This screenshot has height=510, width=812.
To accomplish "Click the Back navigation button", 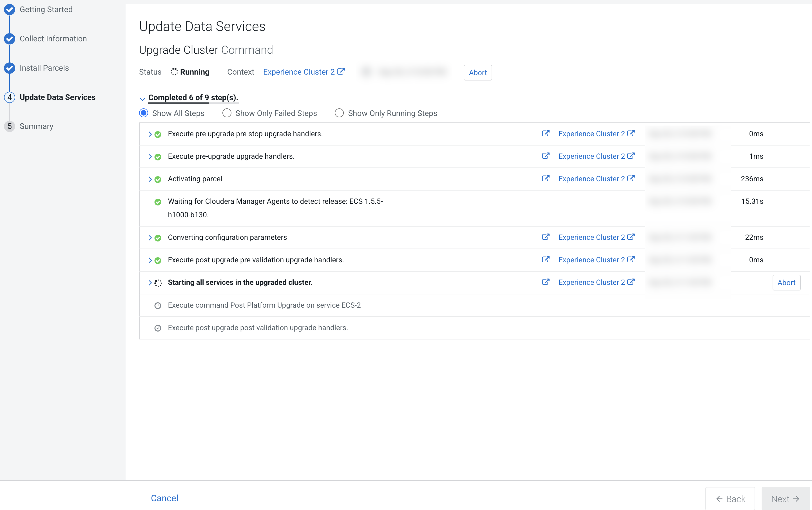I will coord(730,498).
